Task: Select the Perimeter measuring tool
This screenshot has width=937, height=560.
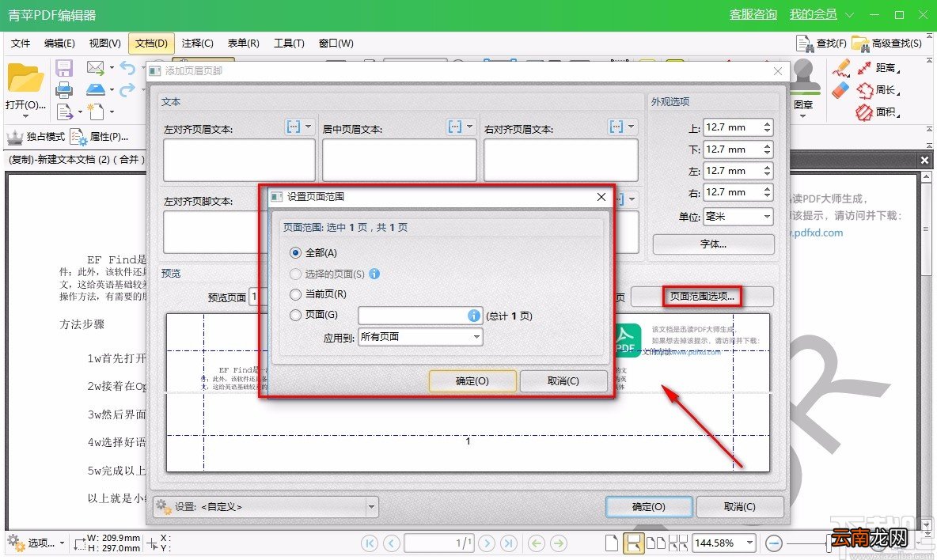Action: click(865, 90)
